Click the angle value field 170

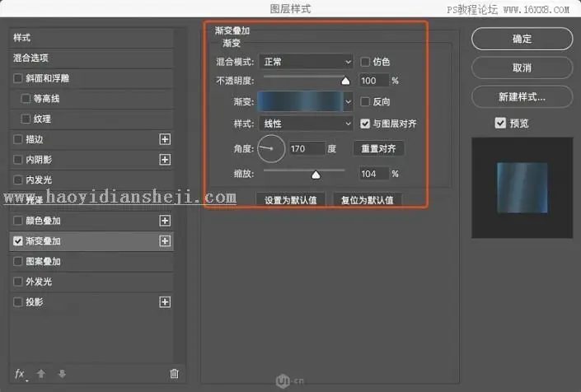pos(307,149)
